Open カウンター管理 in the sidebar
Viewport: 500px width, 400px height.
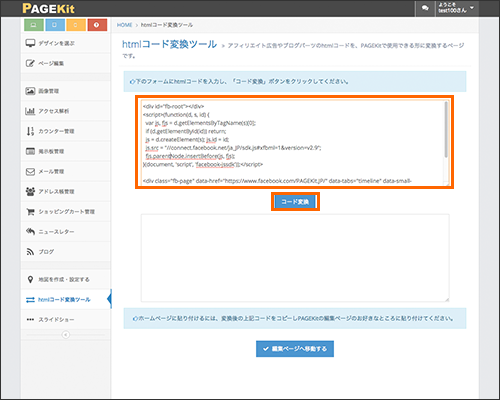tap(66, 131)
